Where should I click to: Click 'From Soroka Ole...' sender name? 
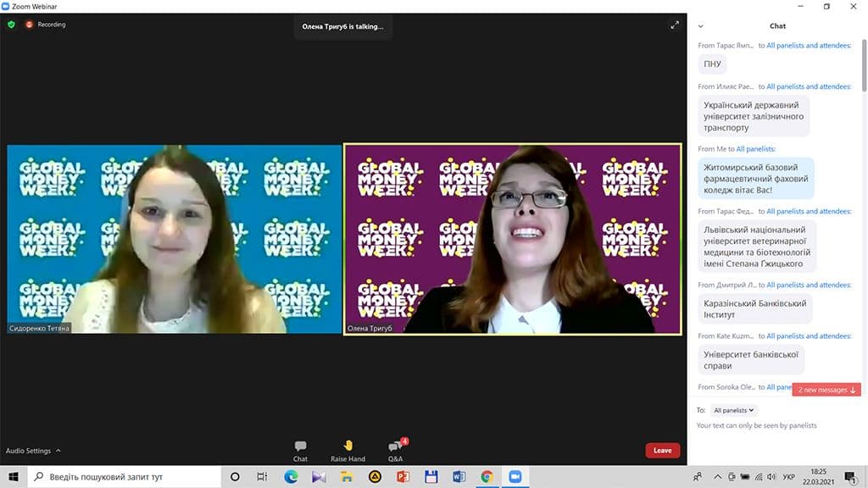tap(726, 386)
